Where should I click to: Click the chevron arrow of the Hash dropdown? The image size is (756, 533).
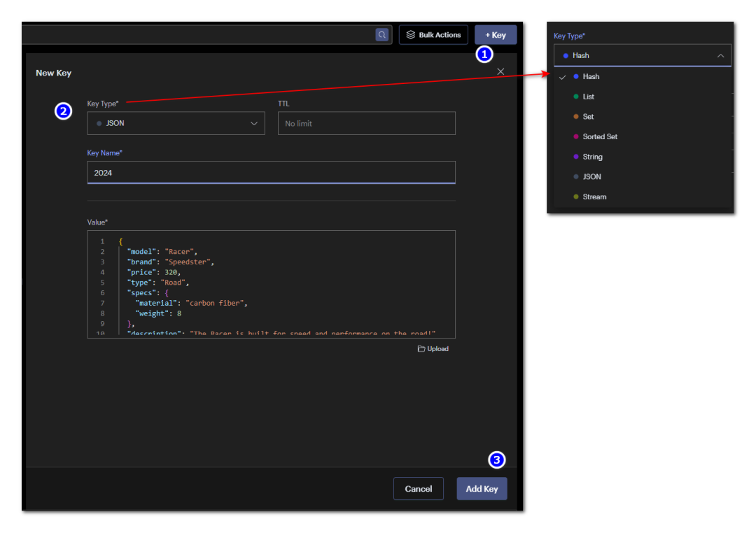720,56
